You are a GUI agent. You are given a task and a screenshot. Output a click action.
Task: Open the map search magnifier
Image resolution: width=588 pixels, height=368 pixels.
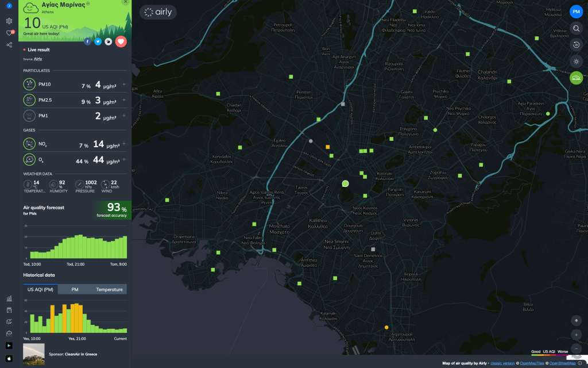pos(576,28)
